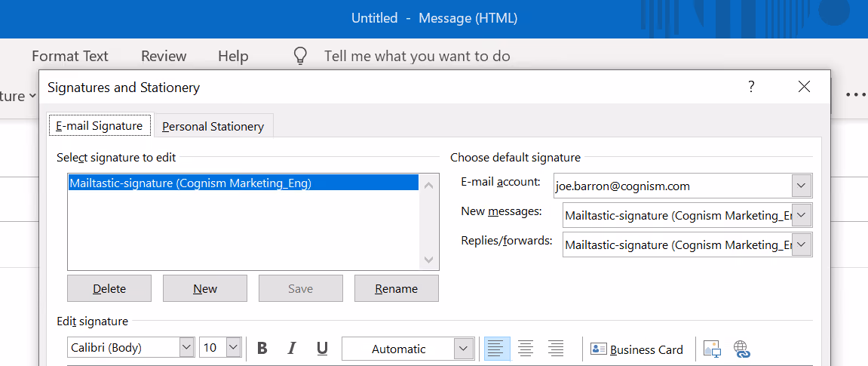
Task: Click the Replies/forwards signature value
Action: [x=677, y=245]
